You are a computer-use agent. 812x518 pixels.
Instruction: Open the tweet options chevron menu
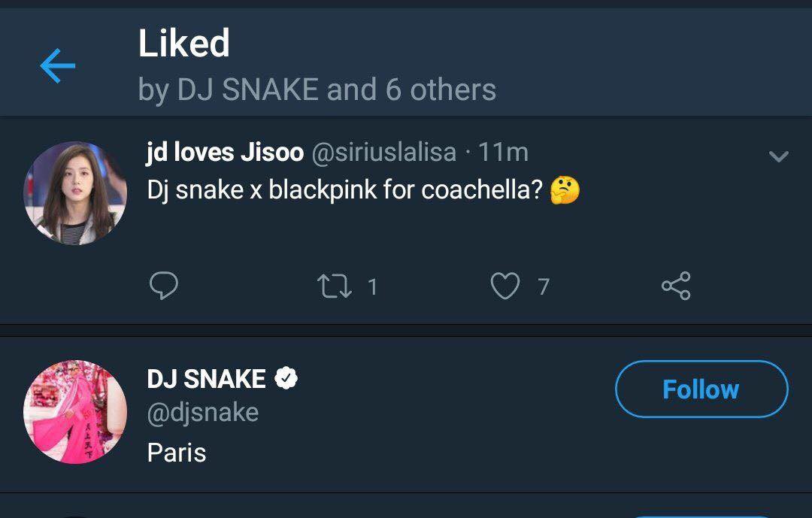(778, 156)
